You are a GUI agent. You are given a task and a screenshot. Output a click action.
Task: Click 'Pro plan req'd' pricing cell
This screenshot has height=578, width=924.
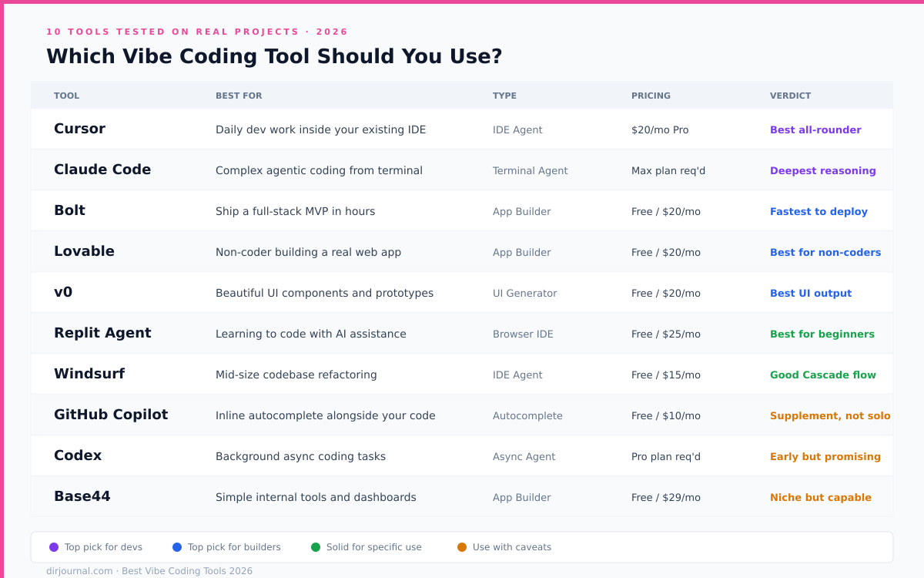pos(666,456)
